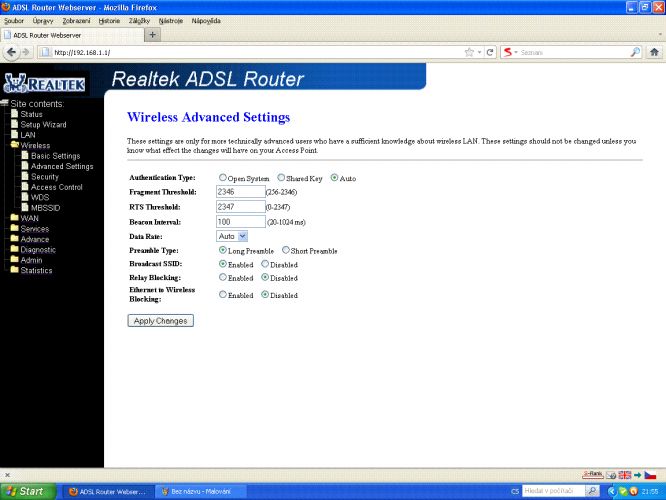Click the Setup Wizard page icon

(15, 124)
